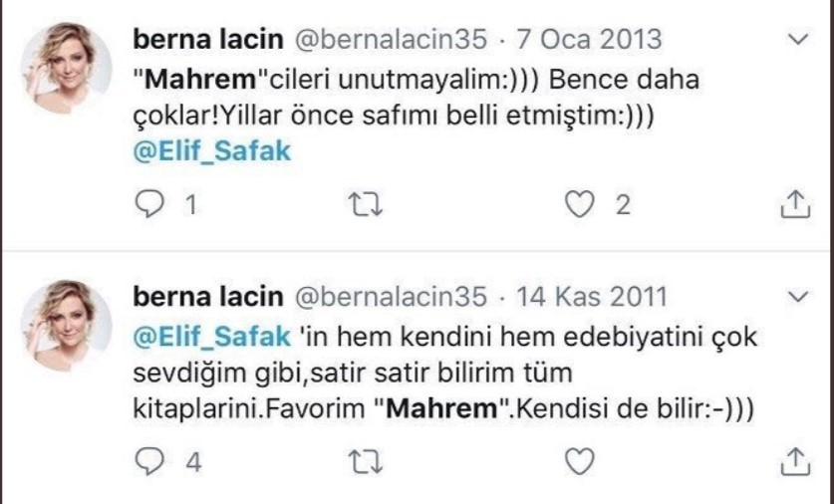Click berna lacin name on first tweet
Viewport: 834px width, 504px height.
tap(206, 40)
